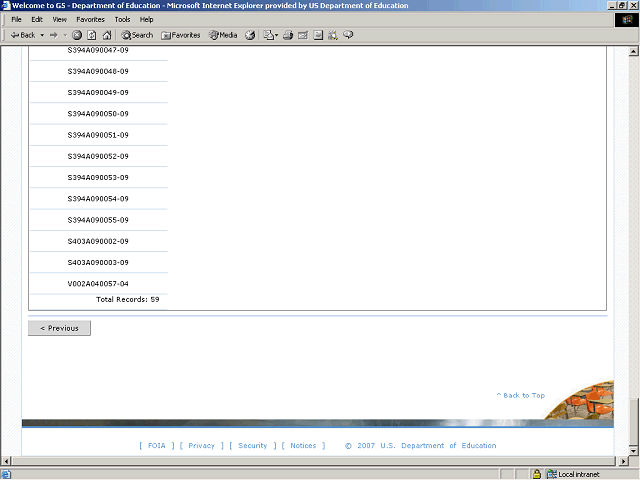Select record S394A090047-09

(x=98, y=50)
